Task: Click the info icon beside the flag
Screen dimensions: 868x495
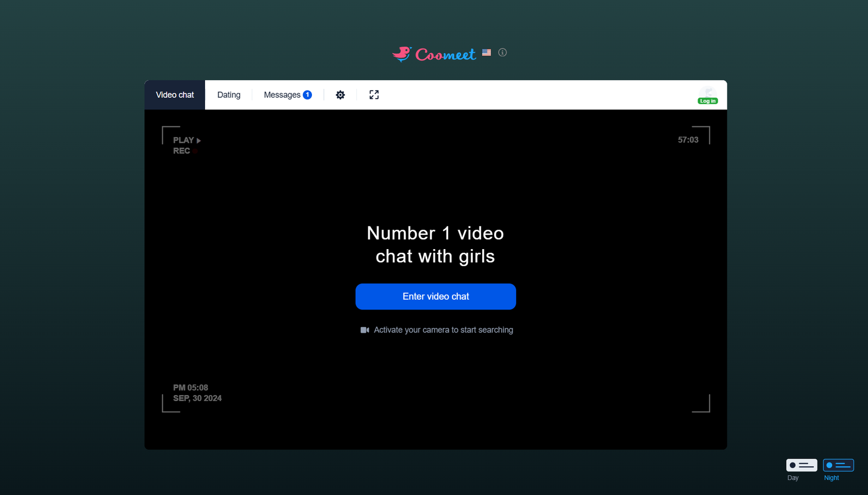Action: (502, 53)
